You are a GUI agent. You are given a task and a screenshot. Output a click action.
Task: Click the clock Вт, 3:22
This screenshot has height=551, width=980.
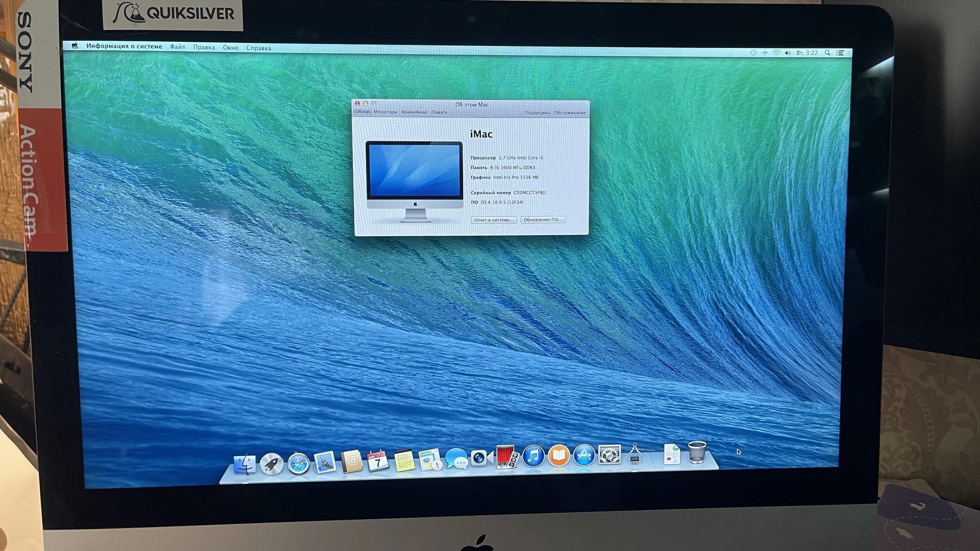point(807,53)
